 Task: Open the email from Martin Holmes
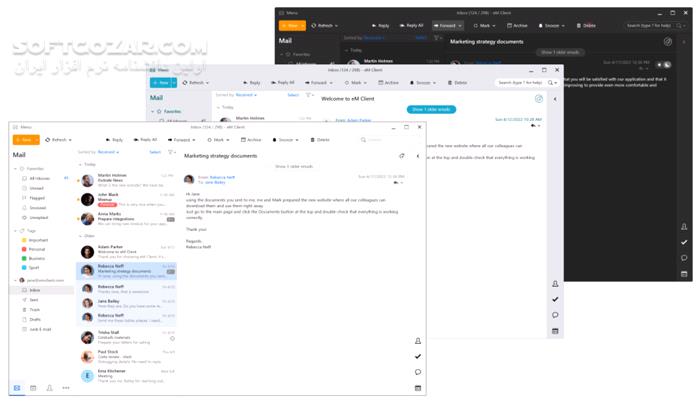click(x=127, y=180)
